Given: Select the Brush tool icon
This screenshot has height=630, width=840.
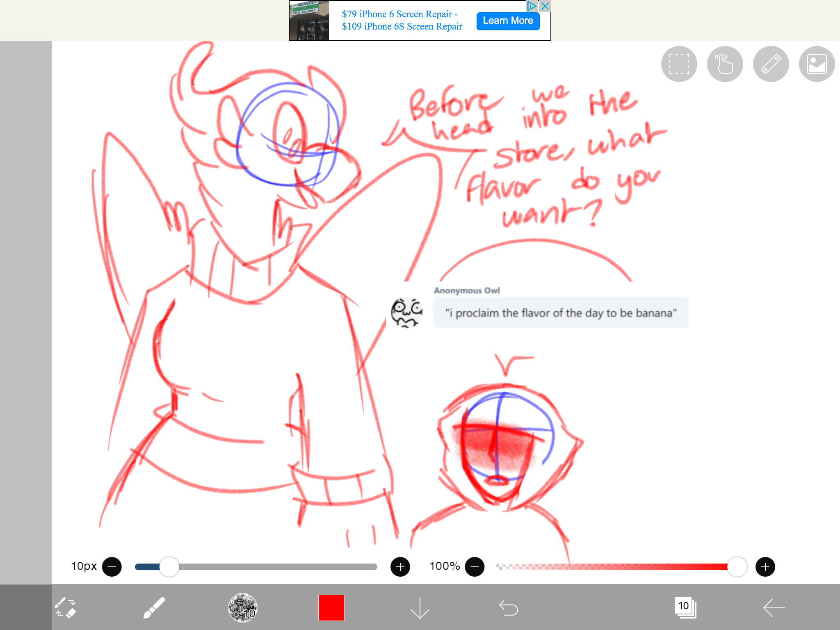Looking at the screenshot, I should (154, 607).
